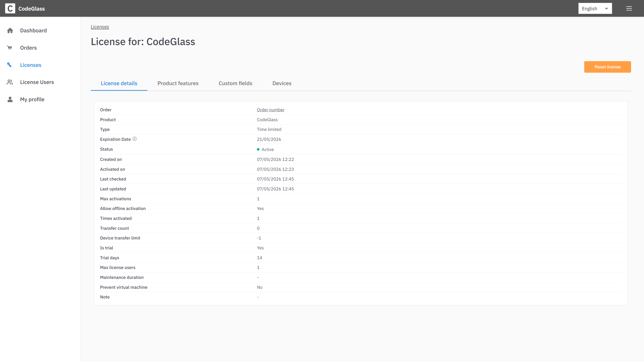Open the Order number link

pos(271,110)
